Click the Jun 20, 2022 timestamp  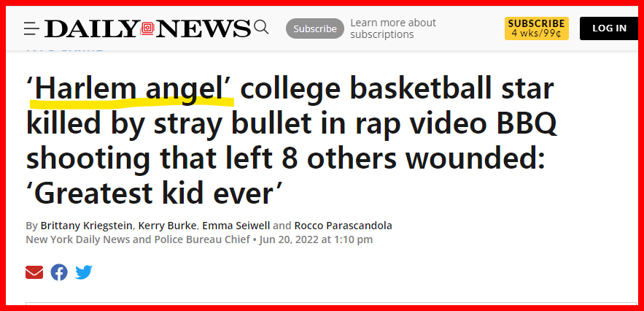pyautogui.click(x=316, y=239)
